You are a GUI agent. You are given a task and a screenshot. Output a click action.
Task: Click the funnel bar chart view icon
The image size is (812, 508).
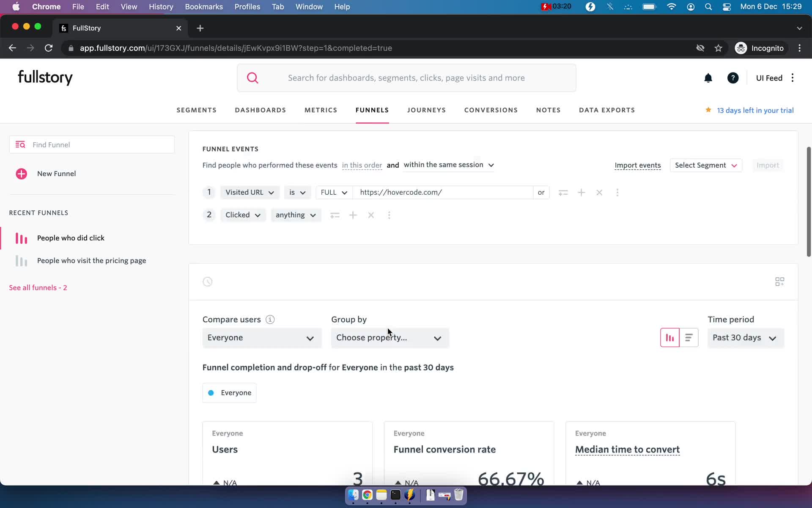669,337
